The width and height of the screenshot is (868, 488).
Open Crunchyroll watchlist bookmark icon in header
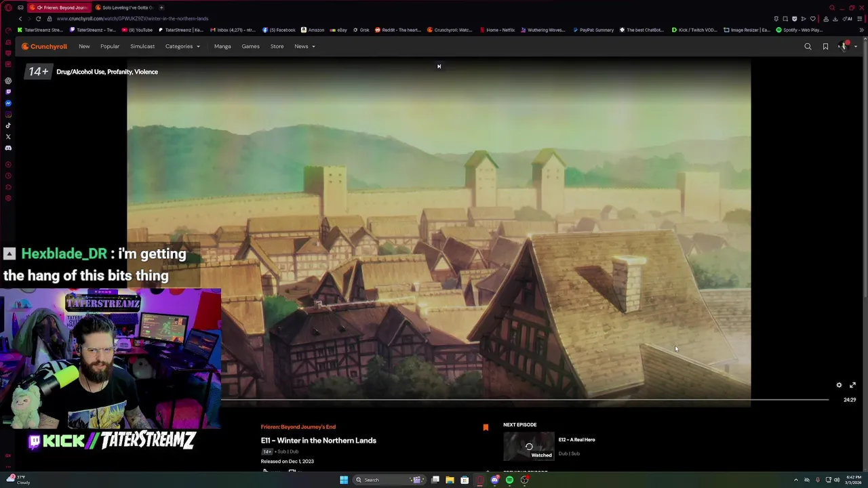pyautogui.click(x=825, y=47)
